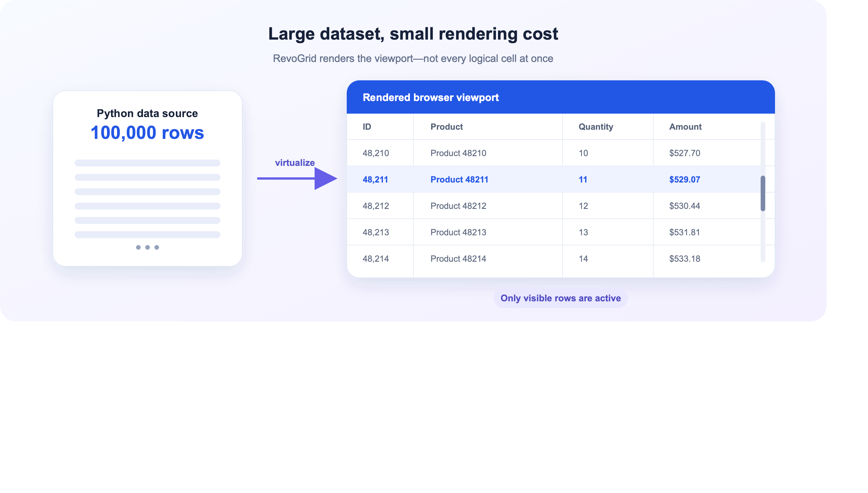Click the Python data source heading

[147, 113]
